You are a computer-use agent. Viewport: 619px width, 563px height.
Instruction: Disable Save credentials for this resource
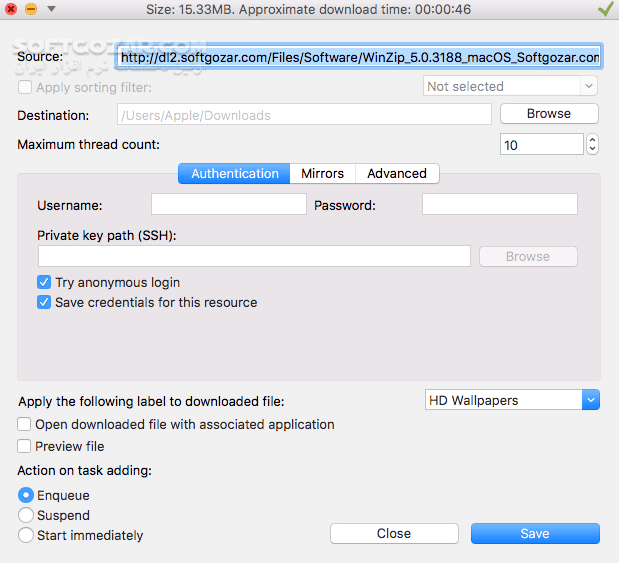[x=44, y=302]
